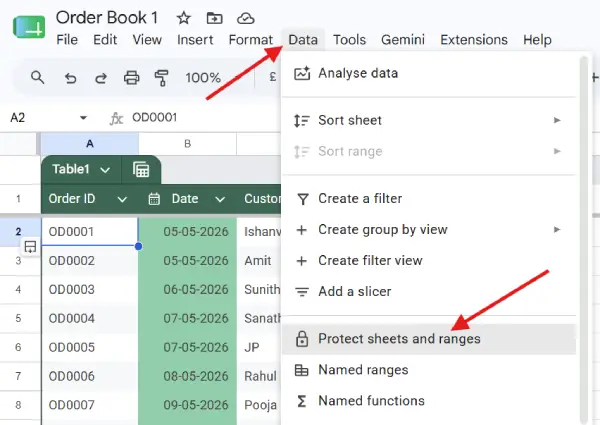Viewport: 600px width, 425px height.
Task: Click cell OD0003
Action: click(90, 290)
